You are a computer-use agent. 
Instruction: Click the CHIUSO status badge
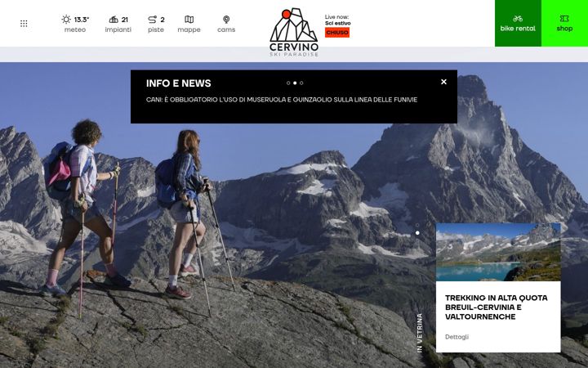(x=337, y=33)
